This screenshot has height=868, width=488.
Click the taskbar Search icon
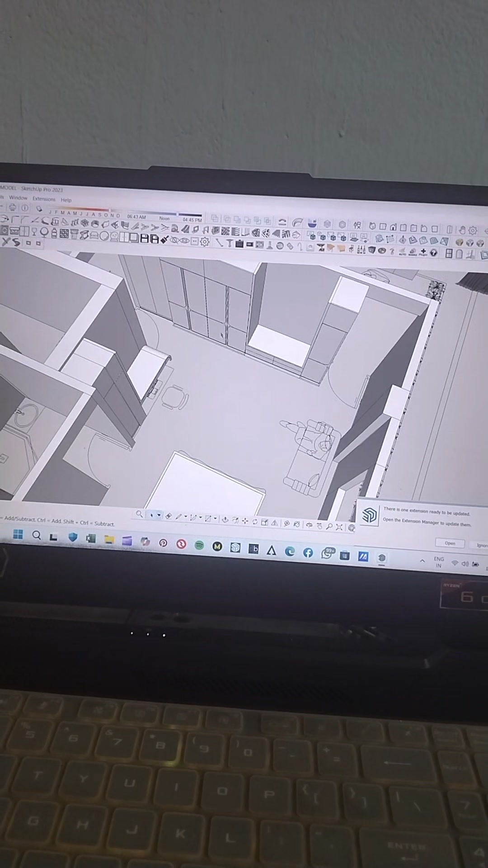coord(37,536)
